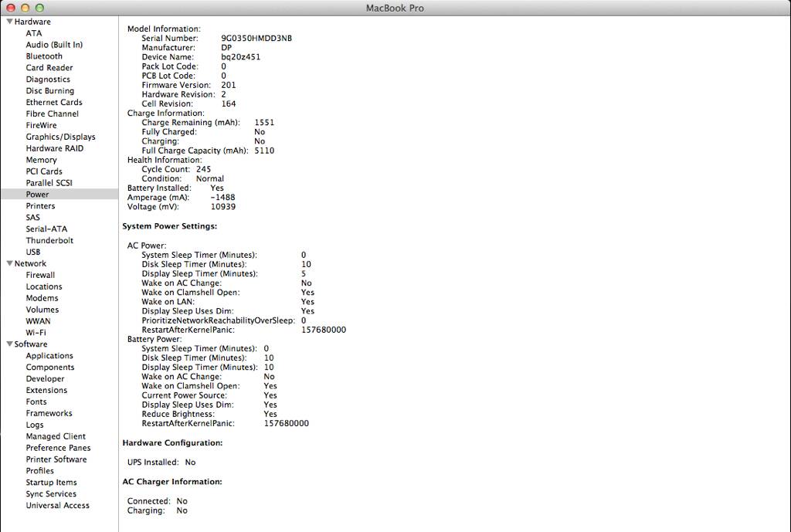Open USB device information
This screenshot has height=532, width=791.
[32, 252]
